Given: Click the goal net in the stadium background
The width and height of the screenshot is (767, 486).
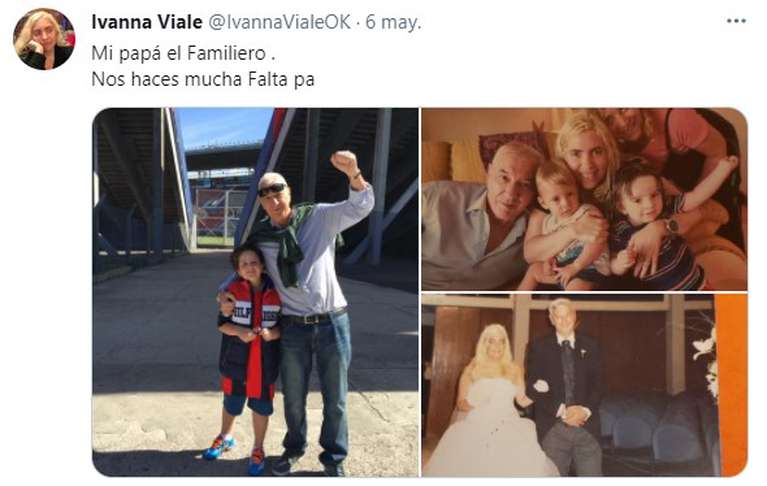Looking at the screenshot, I should coord(217,214).
